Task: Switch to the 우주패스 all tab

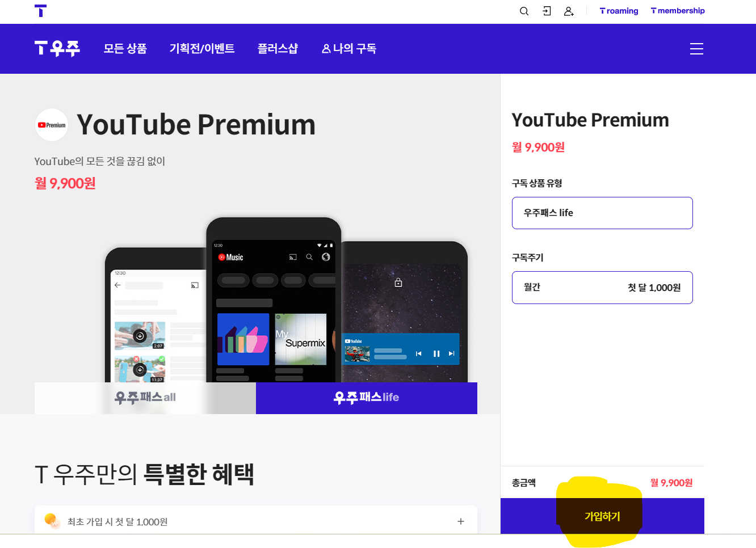Action: (145, 398)
